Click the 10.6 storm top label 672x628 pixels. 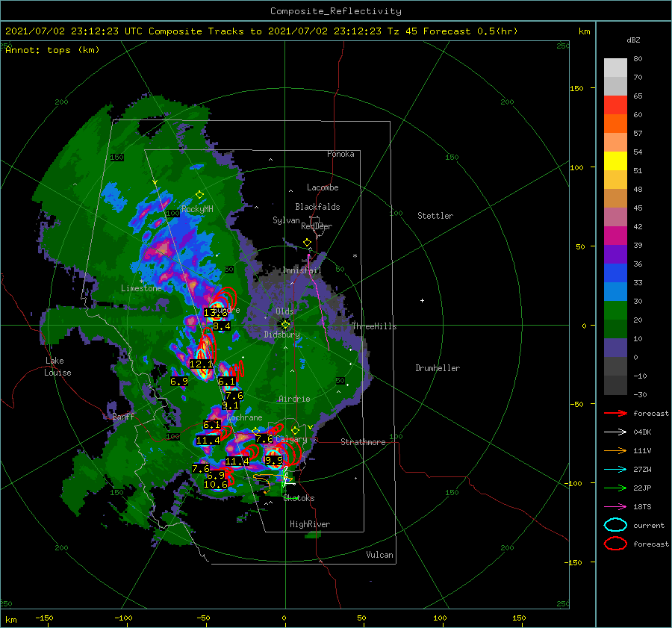tap(216, 485)
